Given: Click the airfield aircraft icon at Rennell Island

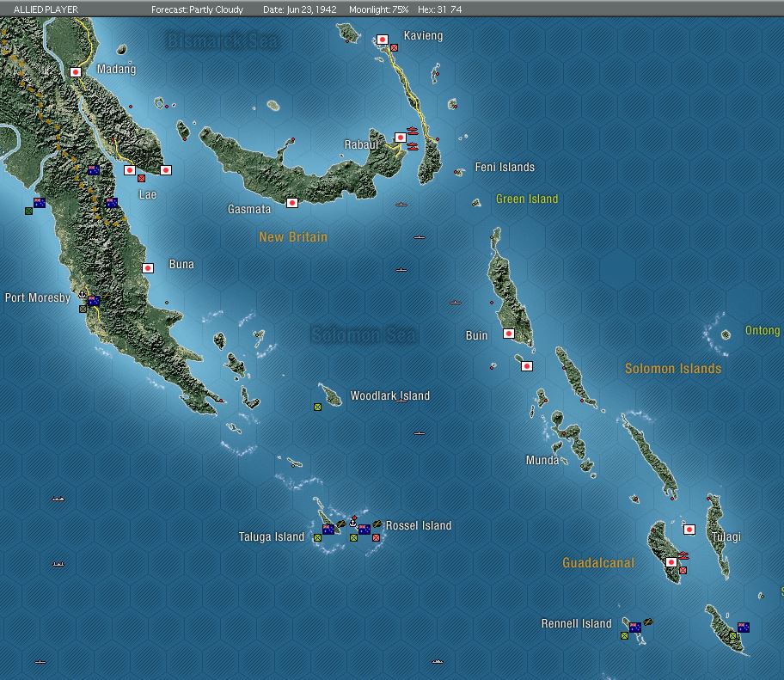Looking at the screenshot, I should [x=648, y=622].
